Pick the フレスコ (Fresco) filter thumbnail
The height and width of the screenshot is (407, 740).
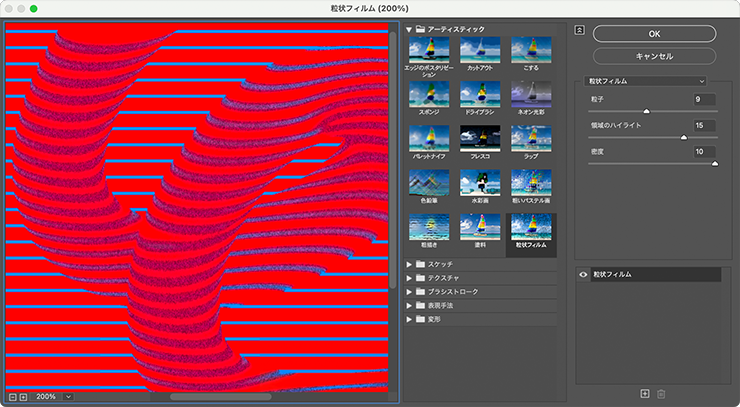tap(480, 138)
